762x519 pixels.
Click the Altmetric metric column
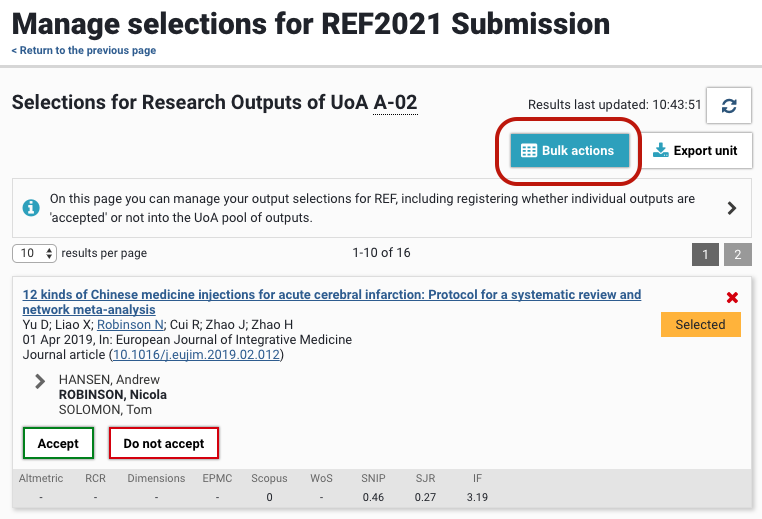point(40,479)
